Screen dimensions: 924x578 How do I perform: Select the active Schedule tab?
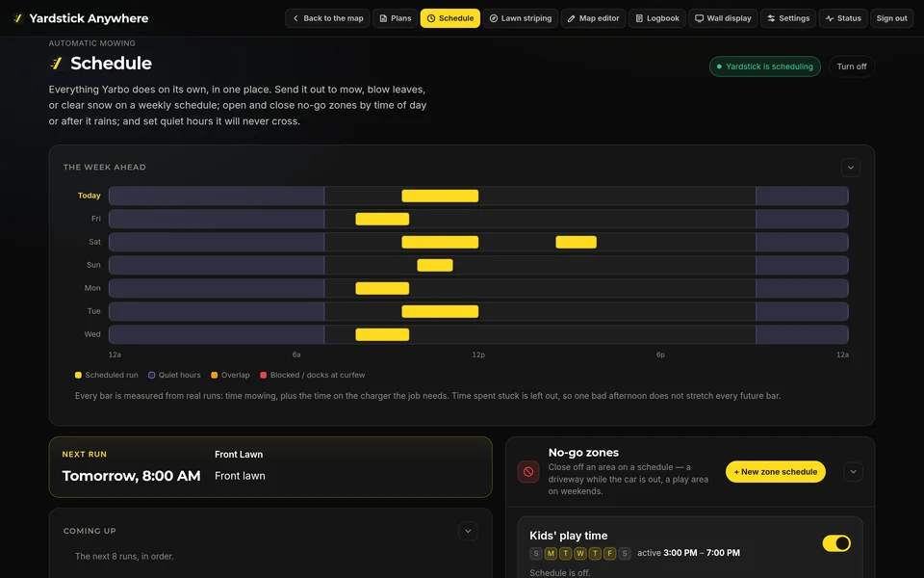[450, 18]
